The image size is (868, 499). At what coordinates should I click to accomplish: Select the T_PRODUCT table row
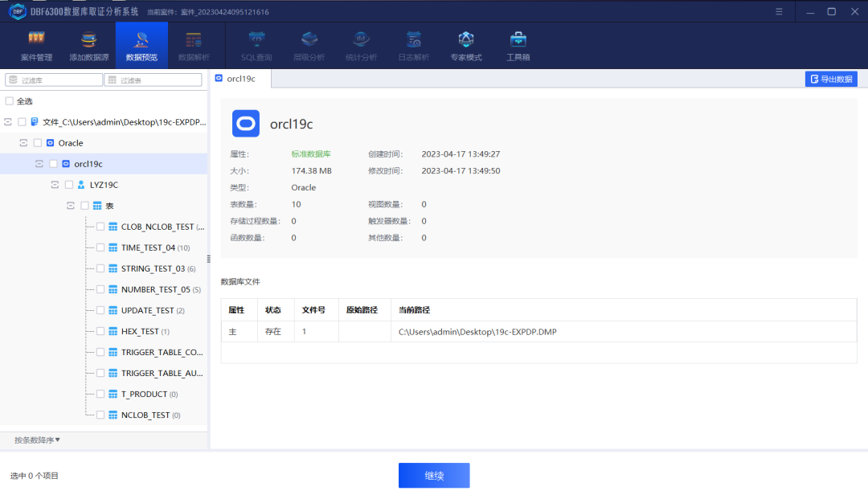click(x=104, y=394)
